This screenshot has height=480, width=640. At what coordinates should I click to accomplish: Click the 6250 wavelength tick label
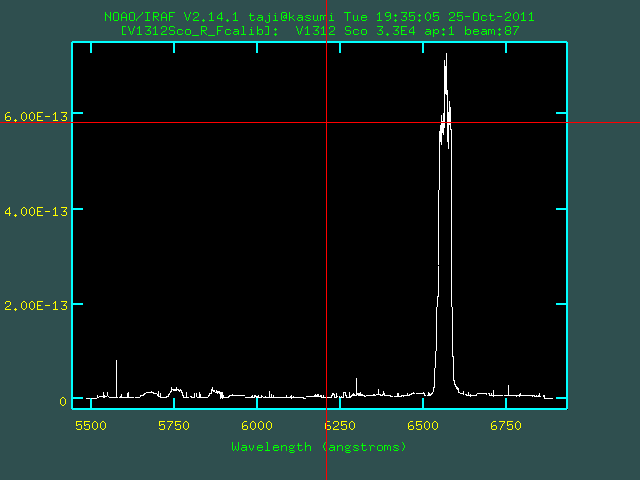point(340,426)
